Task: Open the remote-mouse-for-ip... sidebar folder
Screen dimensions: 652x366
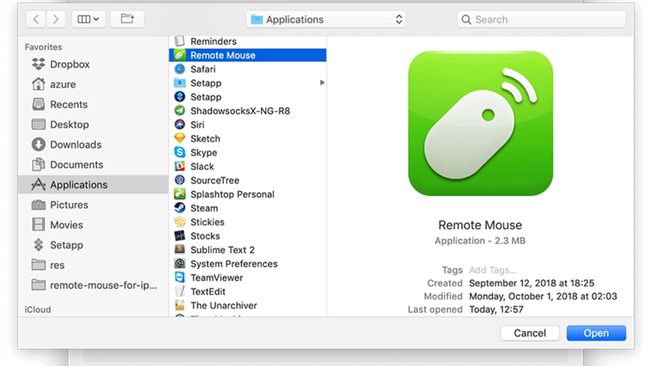Action: [x=94, y=285]
